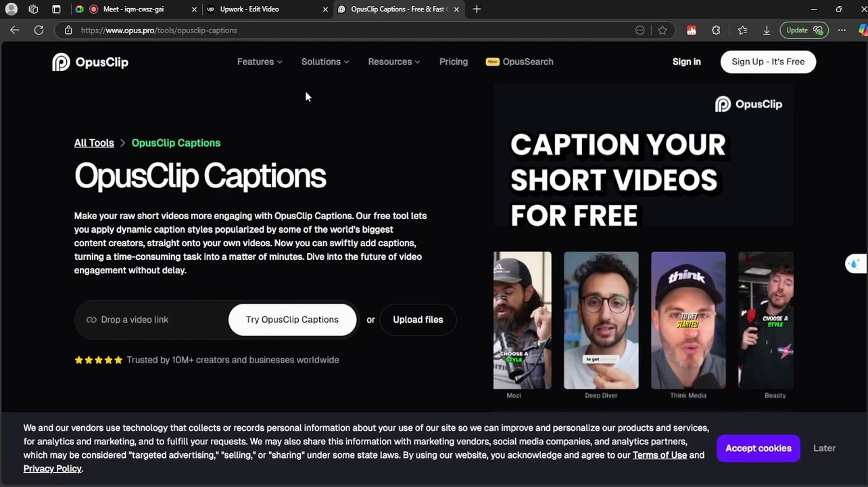Reload the page with refresh icon
Screen dimensions: 868x487
(39, 30)
